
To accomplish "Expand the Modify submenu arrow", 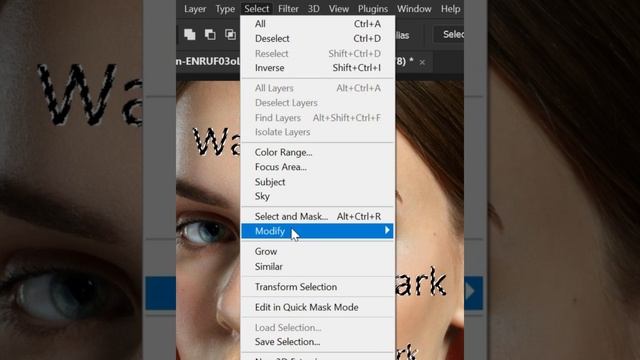I will pos(387,231).
